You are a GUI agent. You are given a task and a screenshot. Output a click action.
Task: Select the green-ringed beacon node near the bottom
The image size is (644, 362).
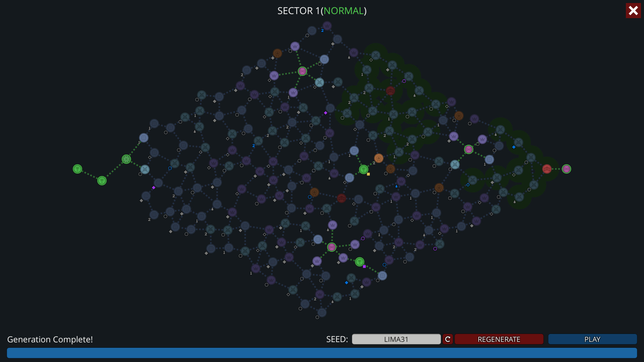pos(332,247)
